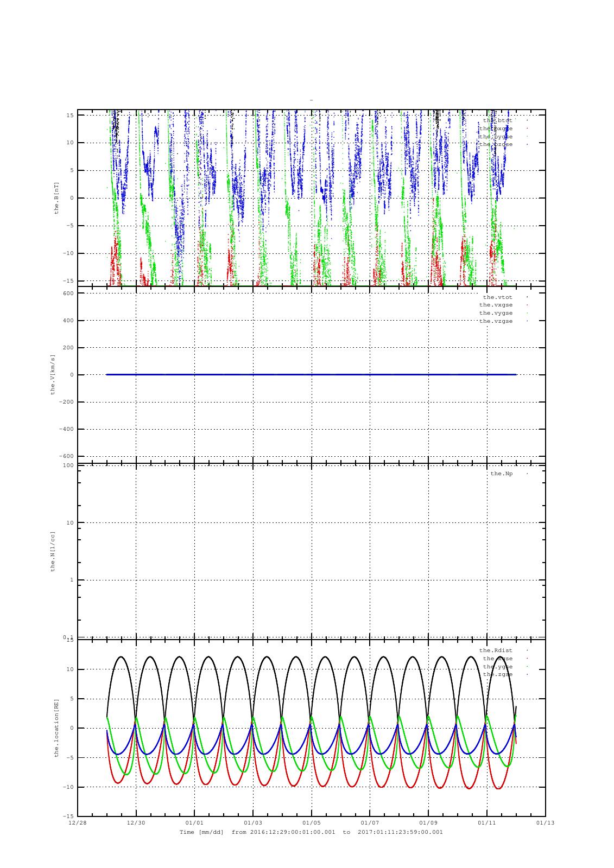Click the 01/09 date tick label
614x868 pixels.
point(428,822)
